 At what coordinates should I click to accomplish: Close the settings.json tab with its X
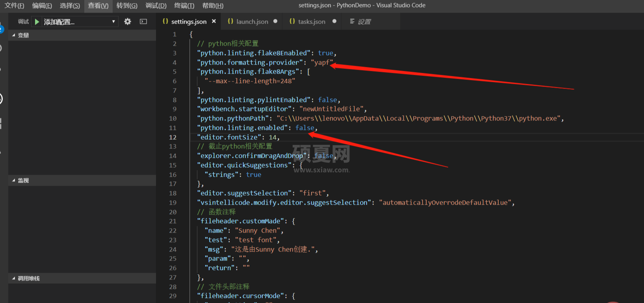click(x=214, y=21)
